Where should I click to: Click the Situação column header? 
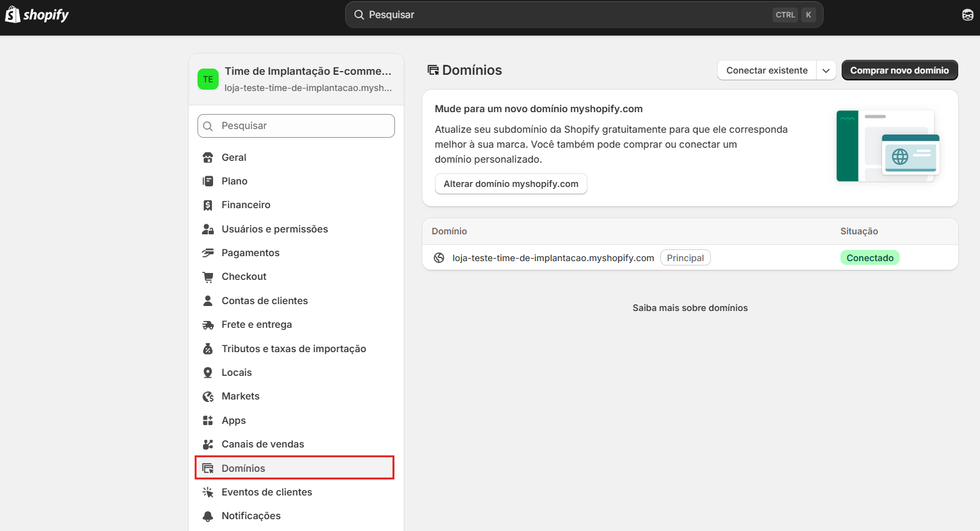pos(859,231)
